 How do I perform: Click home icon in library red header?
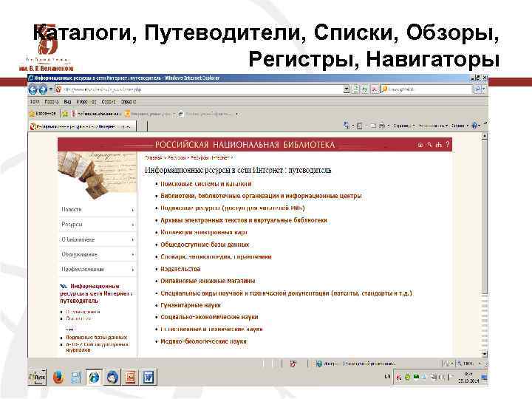[420, 145]
